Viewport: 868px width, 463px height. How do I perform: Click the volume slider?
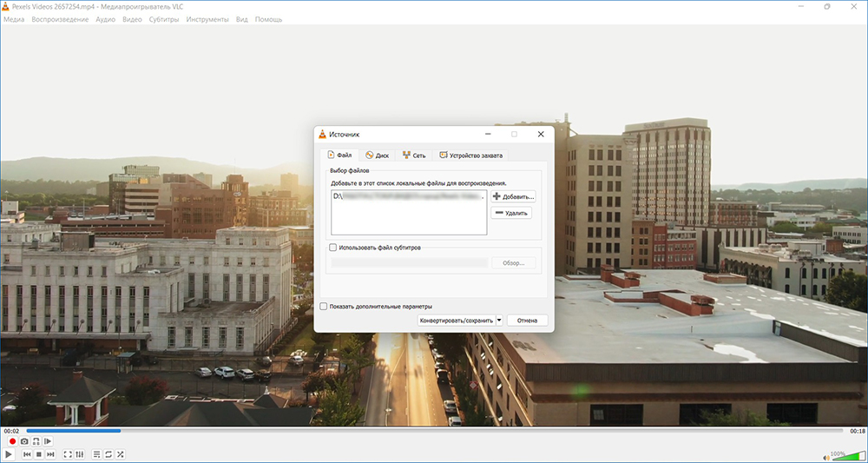pyautogui.click(x=842, y=456)
